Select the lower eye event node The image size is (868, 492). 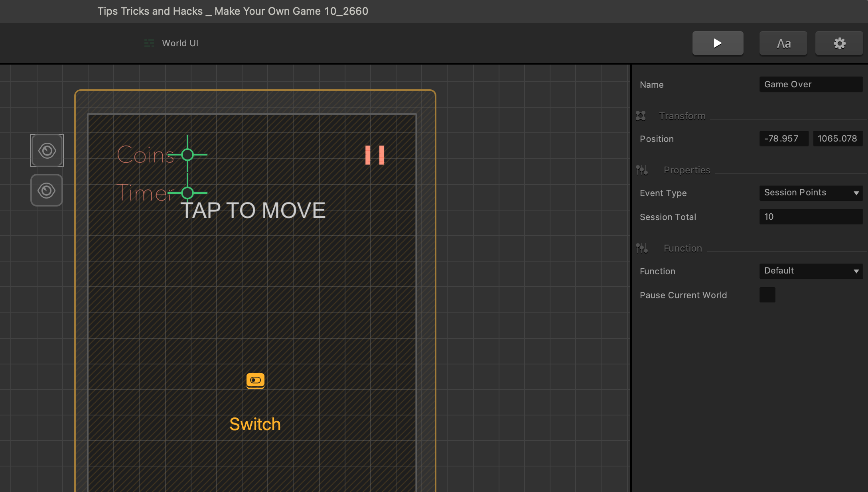[x=47, y=190]
